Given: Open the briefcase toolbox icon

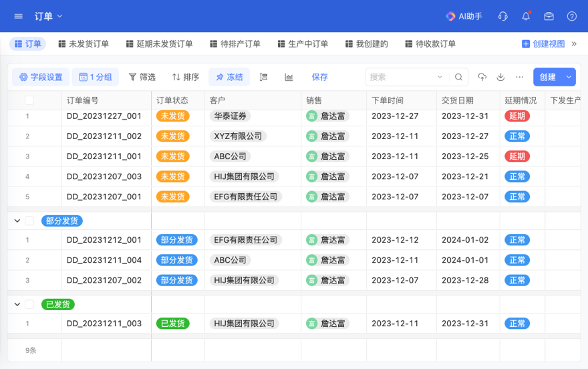Looking at the screenshot, I should [x=549, y=16].
